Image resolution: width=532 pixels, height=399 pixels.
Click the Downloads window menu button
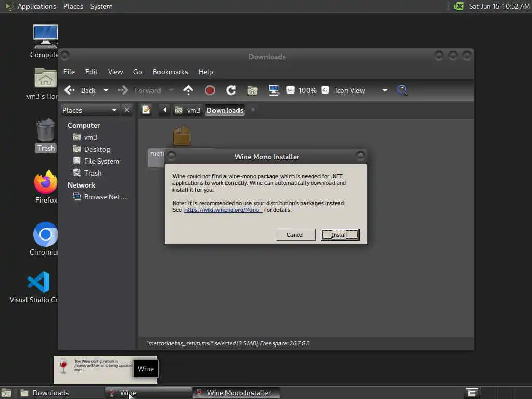point(65,55)
